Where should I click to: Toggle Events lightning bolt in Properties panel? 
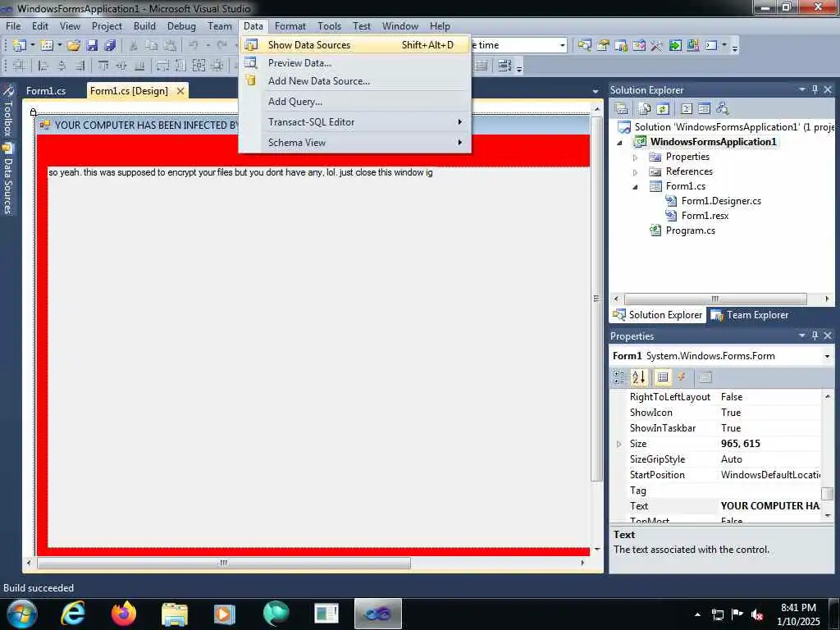pyautogui.click(x=682, y=377)
